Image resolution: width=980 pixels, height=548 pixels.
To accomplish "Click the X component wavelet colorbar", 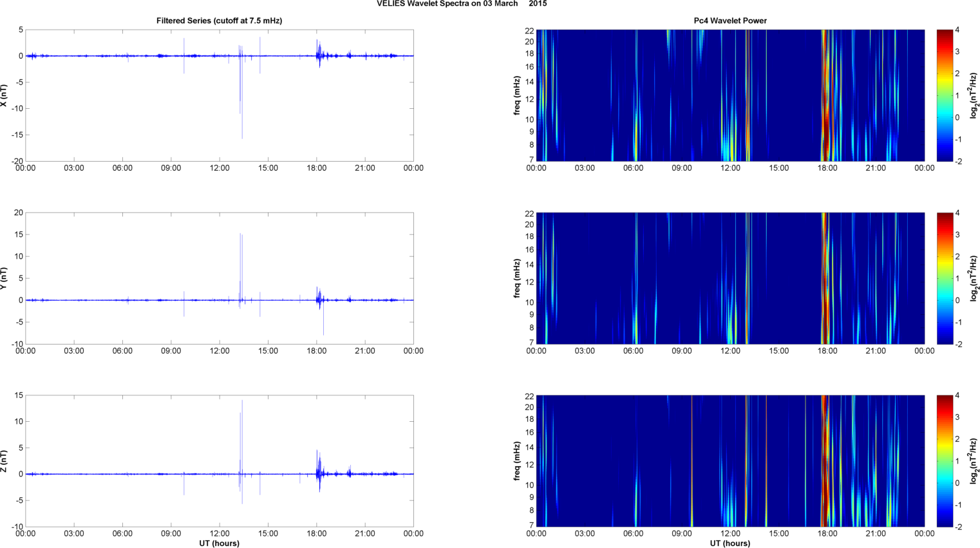I will coord(944,95).
